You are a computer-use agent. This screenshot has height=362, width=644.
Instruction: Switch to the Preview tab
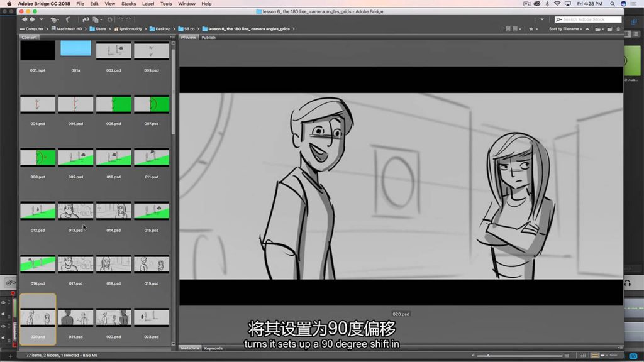pyautogui.click(x=189, y=37)
